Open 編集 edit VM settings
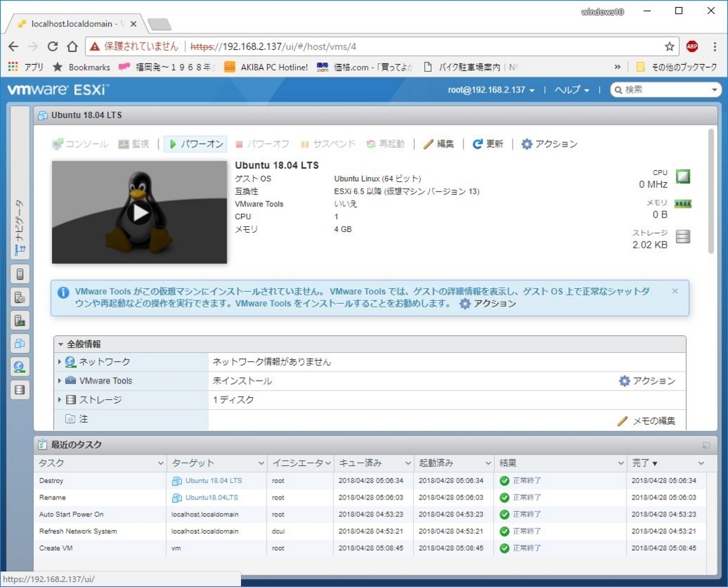The width and height of the screenshot is (728, 587). tap(439, 144)
